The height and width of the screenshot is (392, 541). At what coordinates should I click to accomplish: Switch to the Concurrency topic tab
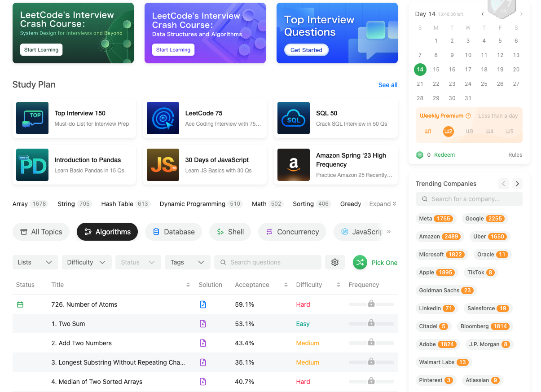click(x=292, y=232)
